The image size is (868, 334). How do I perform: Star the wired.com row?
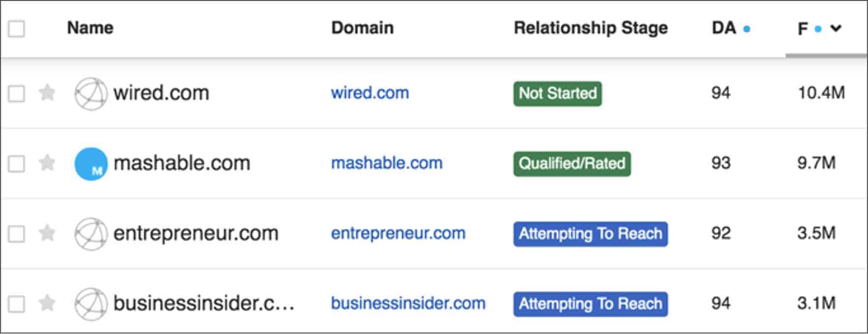(x=47, y=93)
